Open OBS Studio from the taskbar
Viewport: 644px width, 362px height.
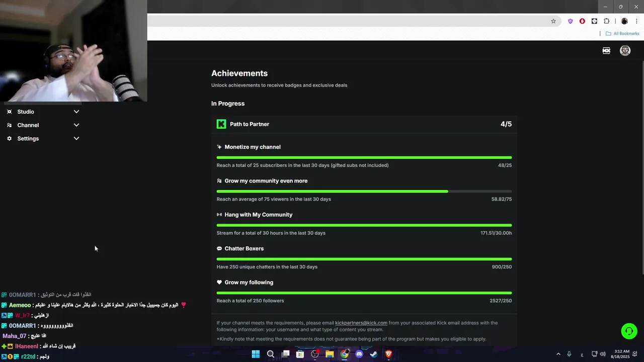click(315, 354)
